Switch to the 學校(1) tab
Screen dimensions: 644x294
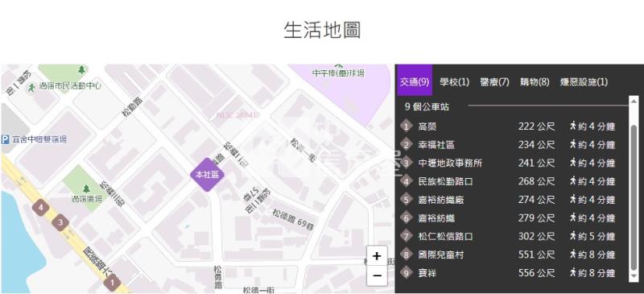click(454, 82)
